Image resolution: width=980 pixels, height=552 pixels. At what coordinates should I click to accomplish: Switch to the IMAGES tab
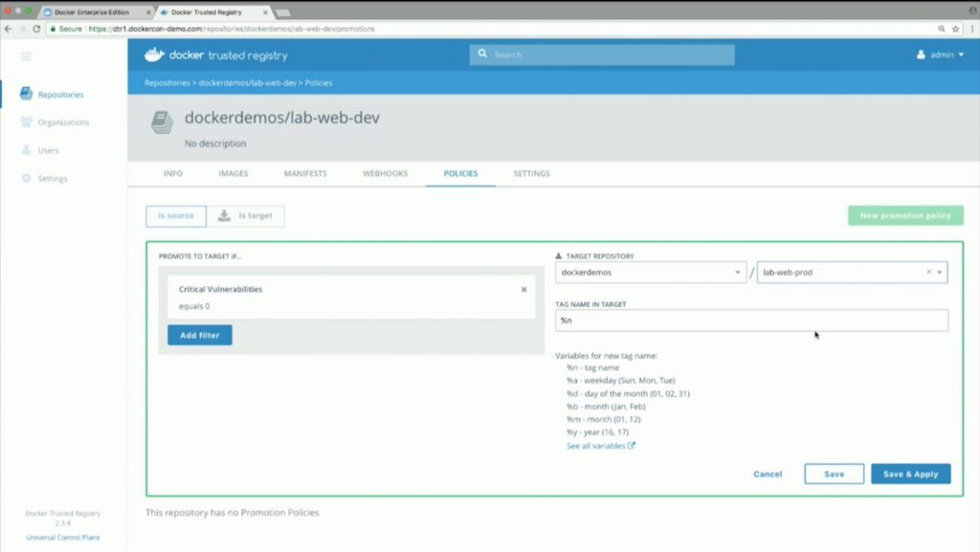234,173
